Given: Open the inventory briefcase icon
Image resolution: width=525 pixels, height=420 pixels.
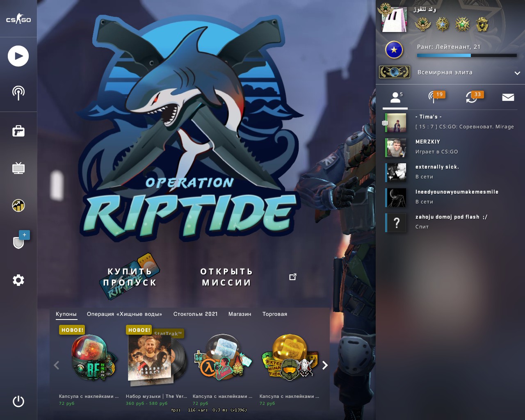Looking at the screenshot, I should [x=18, y=131].
